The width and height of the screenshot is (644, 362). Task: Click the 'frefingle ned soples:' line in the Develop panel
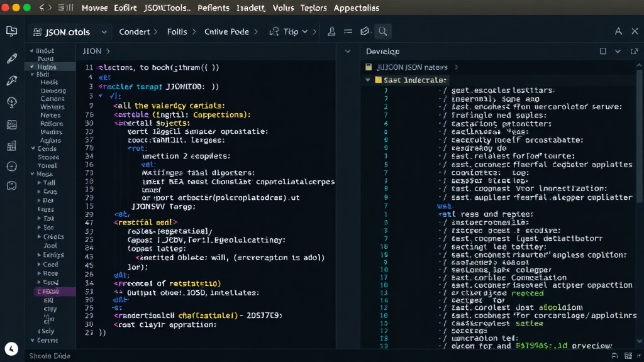[x=499, y=116]
